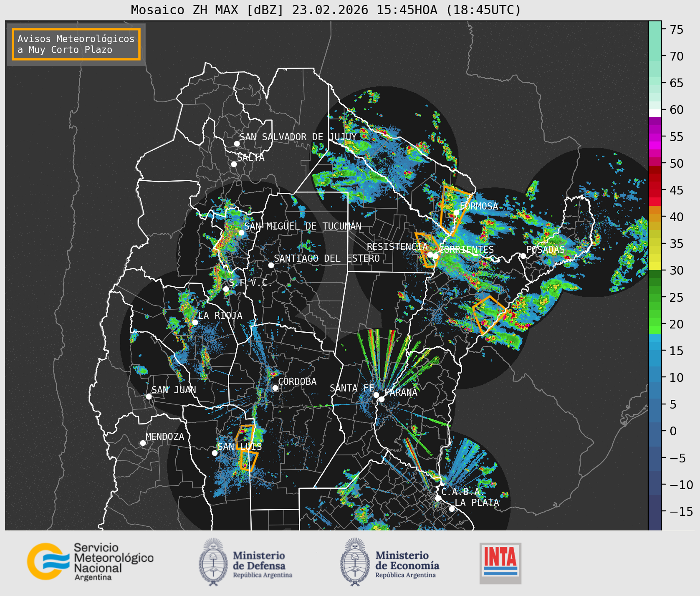Click the San Salvador de Jujuy city marker

tap(237, 144)
